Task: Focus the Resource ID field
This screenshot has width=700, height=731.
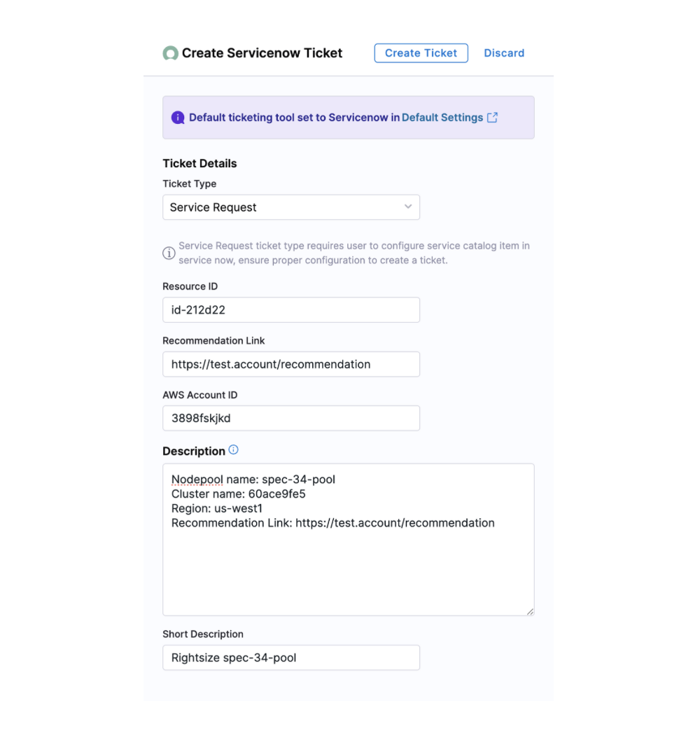Action: click(290, 309)
